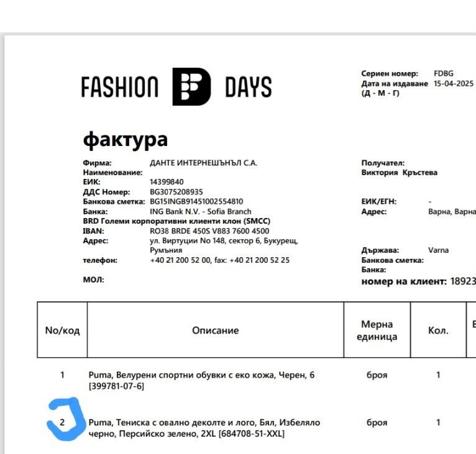The height and width of the screenshot is (454, 476).
Task: Select product code '[684708-51-XXL]'
Action: [x=252, y=434]
